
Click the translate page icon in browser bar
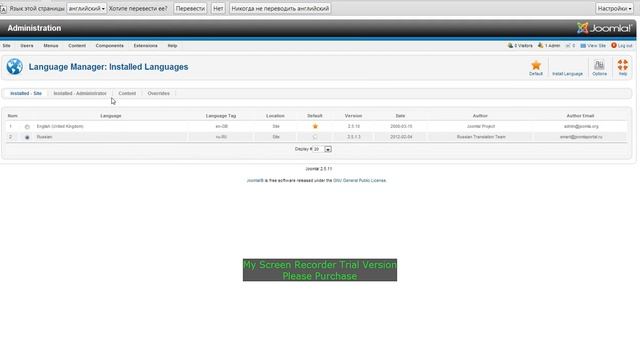[3, 9]
